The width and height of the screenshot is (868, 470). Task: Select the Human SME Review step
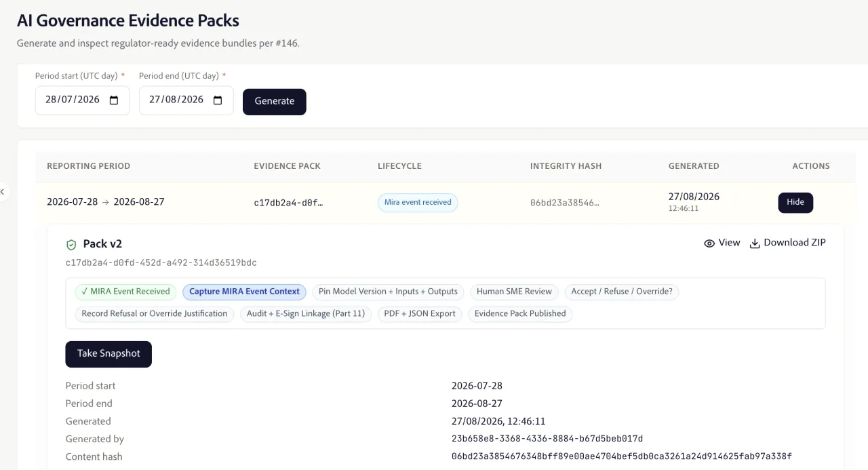coord(514,292)
